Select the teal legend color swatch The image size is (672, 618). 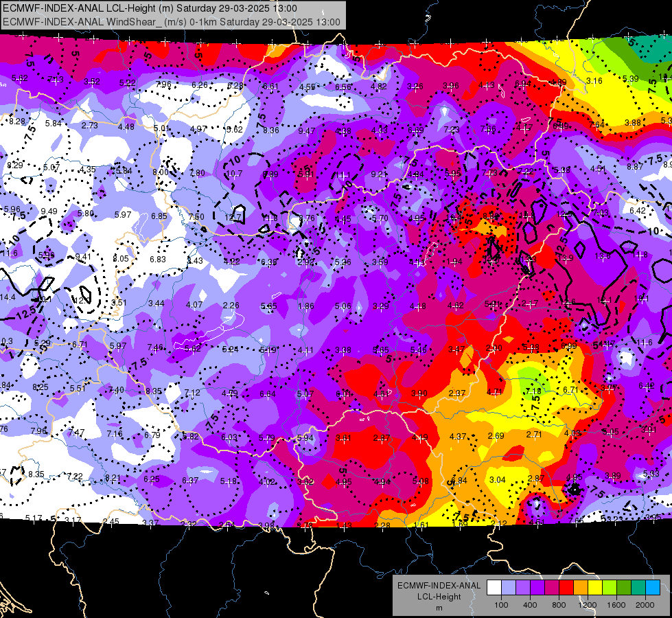coord(638,588)
